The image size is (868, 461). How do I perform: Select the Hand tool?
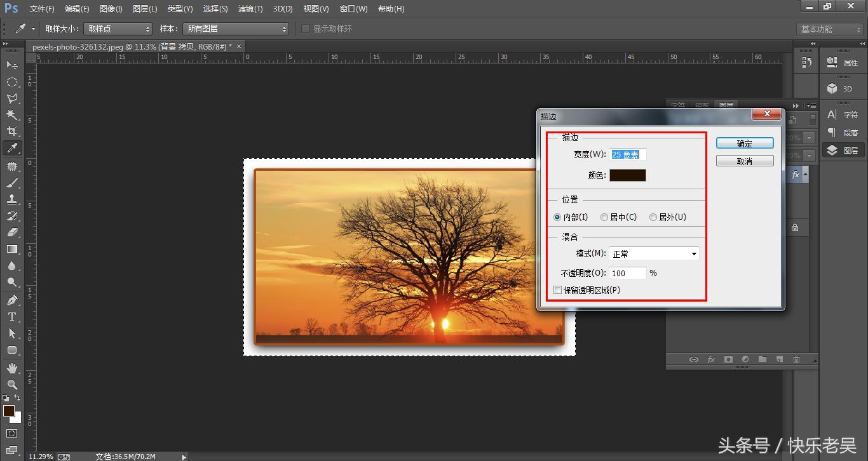click(x=11, y=368)
